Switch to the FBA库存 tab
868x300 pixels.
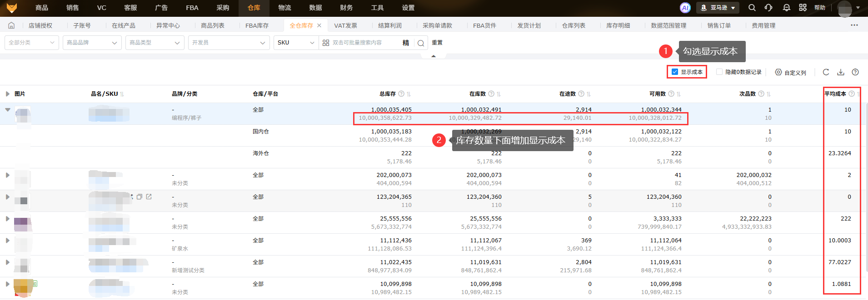click(x=257, y=25)
